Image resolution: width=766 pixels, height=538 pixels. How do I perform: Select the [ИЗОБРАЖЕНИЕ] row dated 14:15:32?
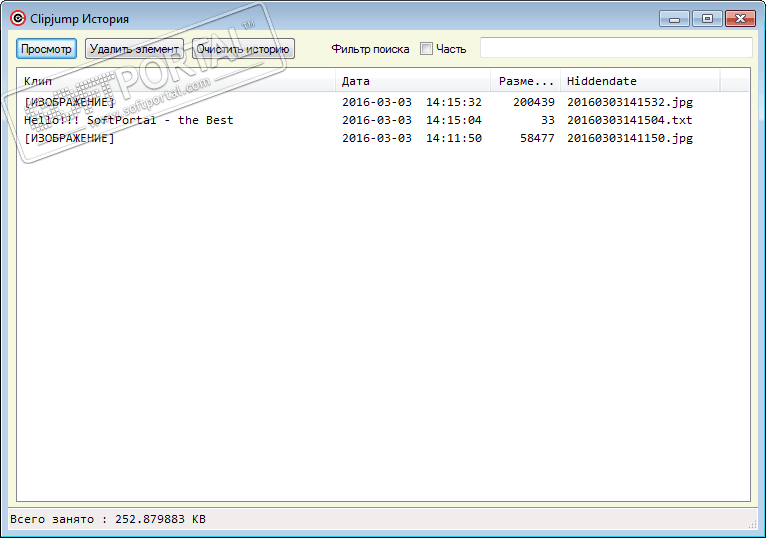click(x=383, y=102)
